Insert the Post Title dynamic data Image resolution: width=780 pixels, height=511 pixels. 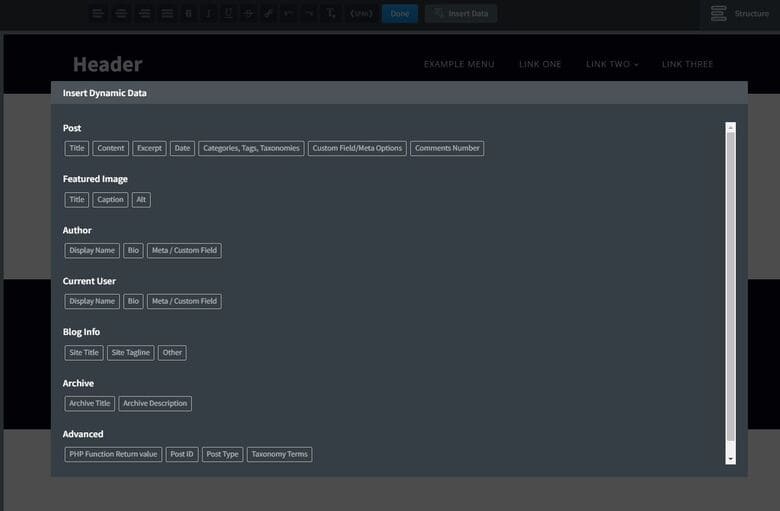77,148
